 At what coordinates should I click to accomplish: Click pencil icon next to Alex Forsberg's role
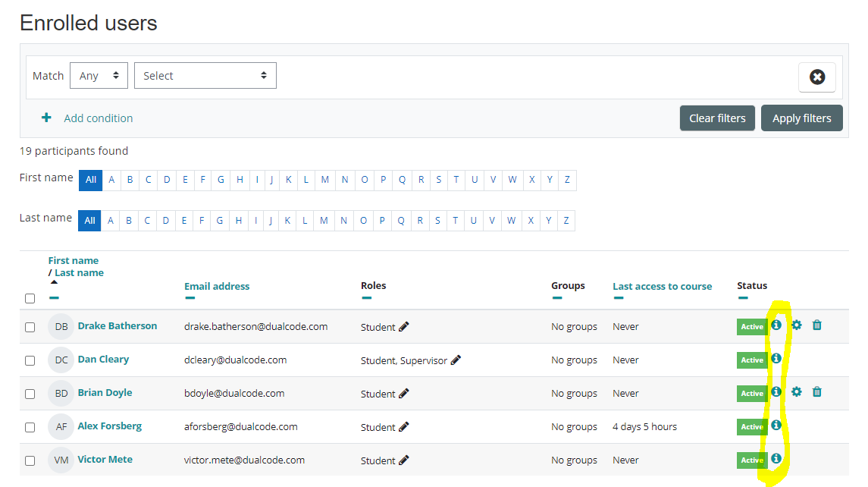(x=404, y=427)
